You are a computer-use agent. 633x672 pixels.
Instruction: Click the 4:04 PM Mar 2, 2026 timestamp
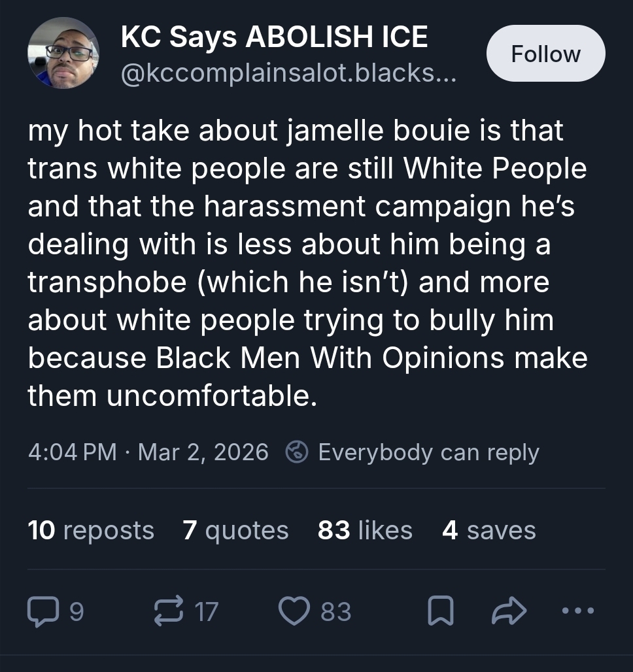click(x=148, y=452)
